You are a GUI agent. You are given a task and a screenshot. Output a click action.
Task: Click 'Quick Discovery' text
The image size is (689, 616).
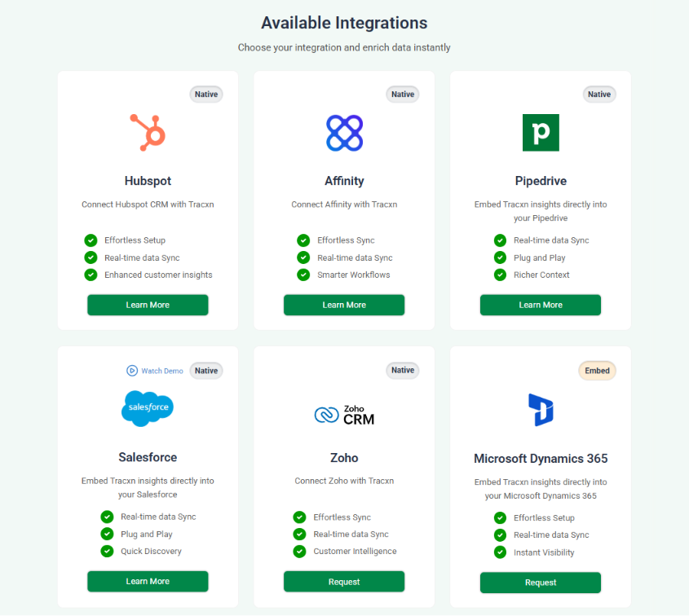pos(151,551)
